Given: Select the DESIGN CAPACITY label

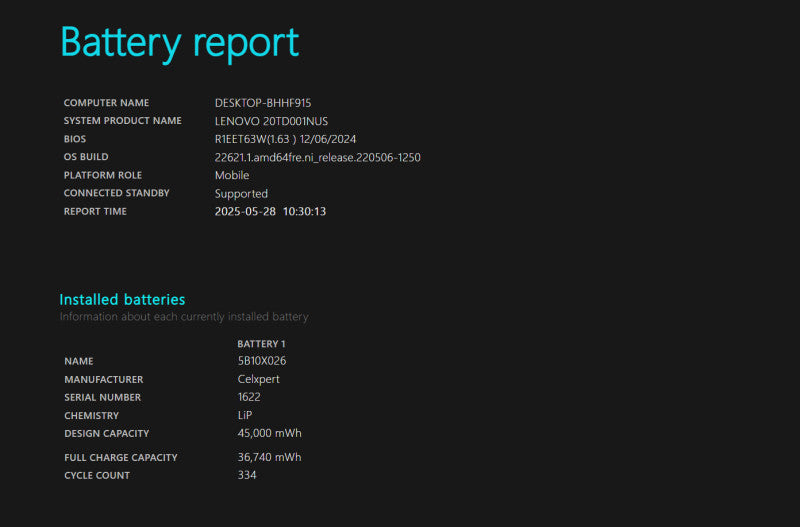Looking at the screenshot, I should click(x=107, y=434).
